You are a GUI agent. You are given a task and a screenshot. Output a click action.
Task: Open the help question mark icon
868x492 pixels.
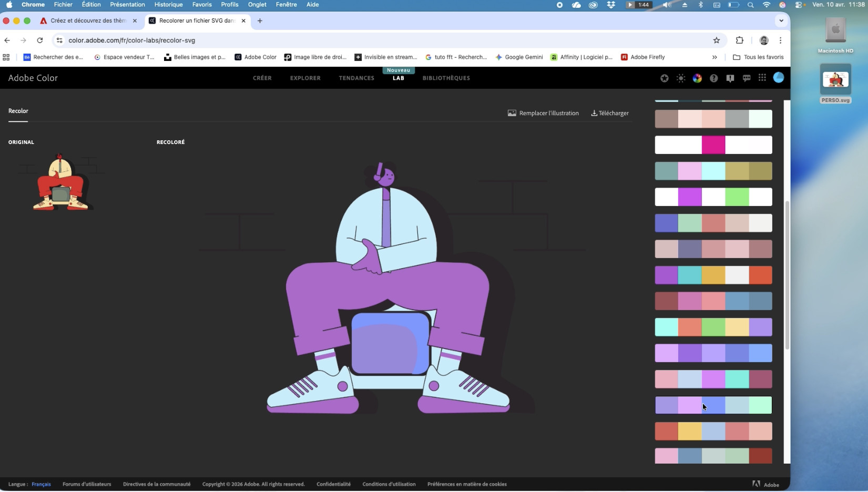tap(713, 78)
